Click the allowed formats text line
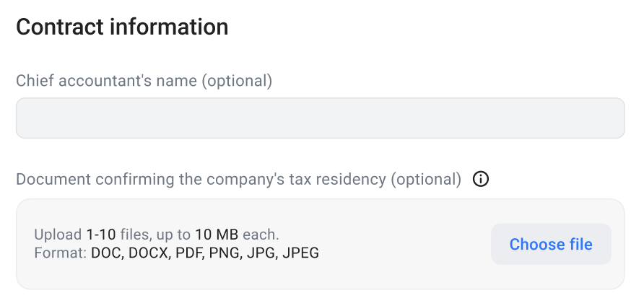644x306 pixels. tap(176, 253)
